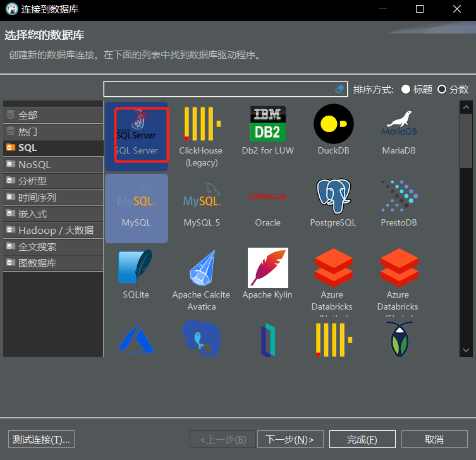This screenshot has height=460, width=476.
Task: Click the driver list scroll-down arrow
Action: pos(466,350)
